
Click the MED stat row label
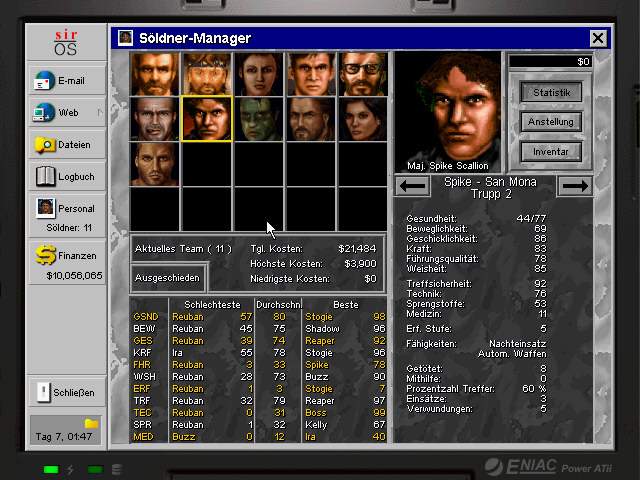point(143,437)
